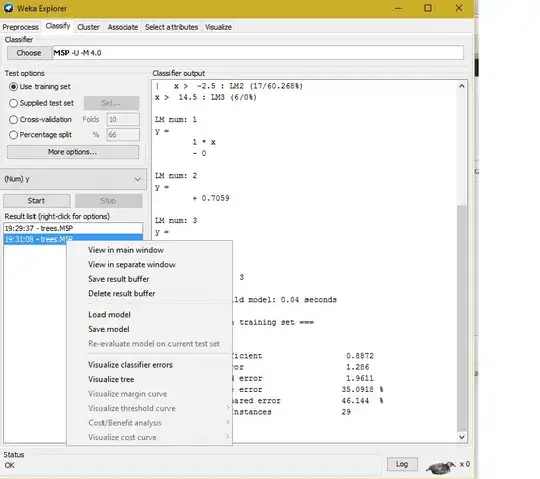The height and width of the screenshot is (479, 540).
Task: Select the Cross-validation radio button
Action: 13,119
